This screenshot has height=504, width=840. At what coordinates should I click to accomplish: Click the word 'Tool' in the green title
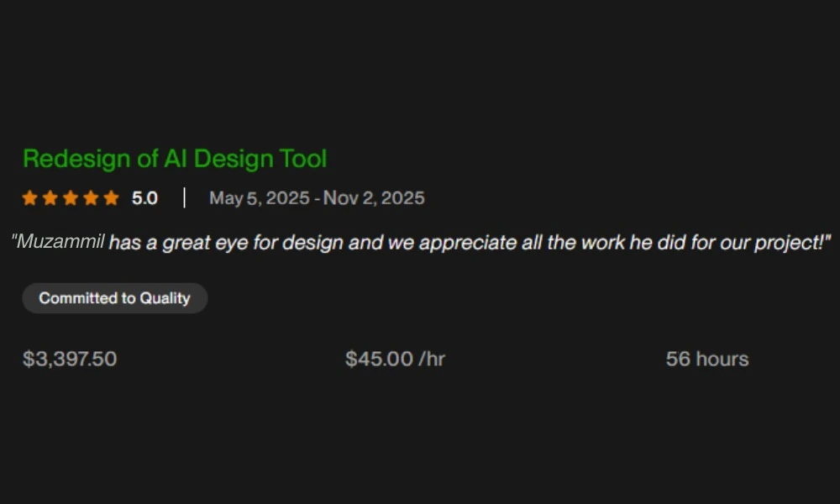coord(303,159)
